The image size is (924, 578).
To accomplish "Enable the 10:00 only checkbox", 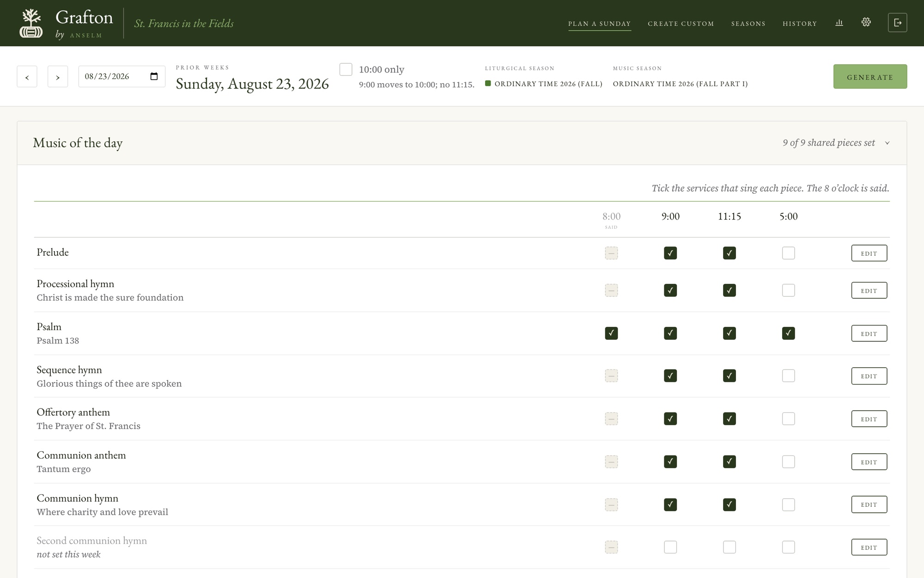I will 346,69.
